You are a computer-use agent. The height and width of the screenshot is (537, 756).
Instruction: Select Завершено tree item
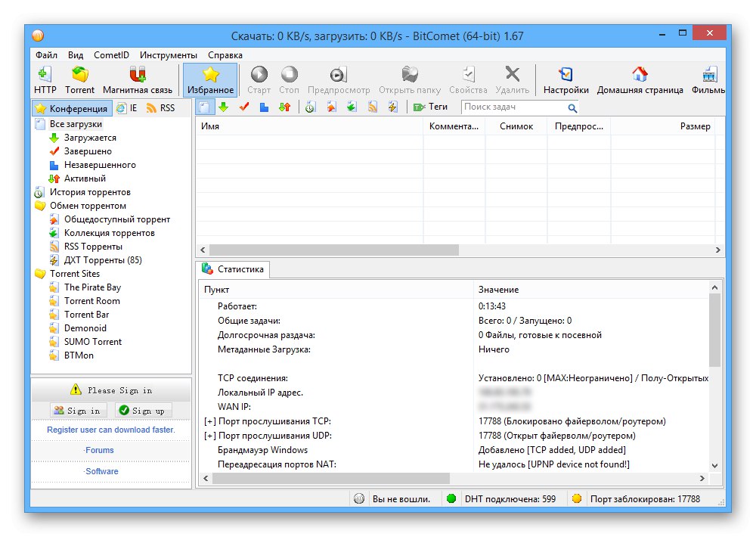[88, 151]
